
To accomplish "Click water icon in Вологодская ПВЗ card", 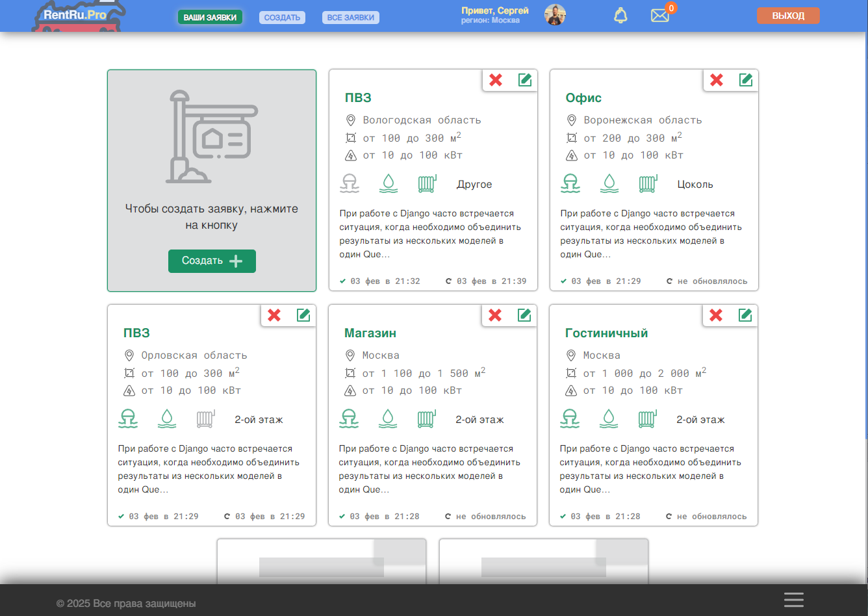I will point(388,184).
